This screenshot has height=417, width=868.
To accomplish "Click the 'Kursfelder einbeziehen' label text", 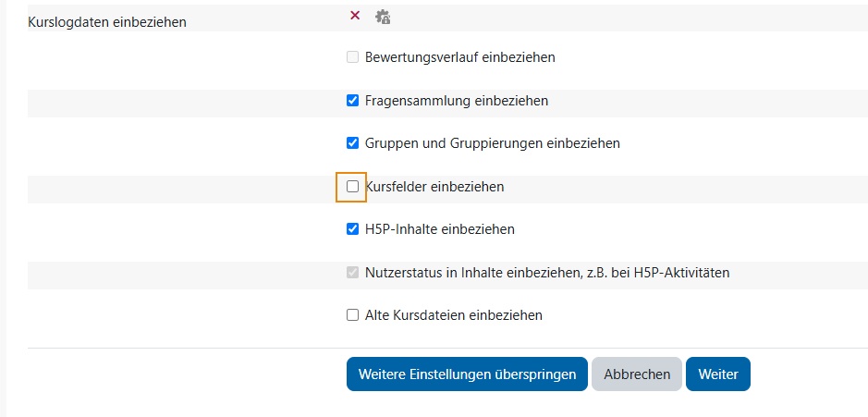I will click(x=434, y=187).
